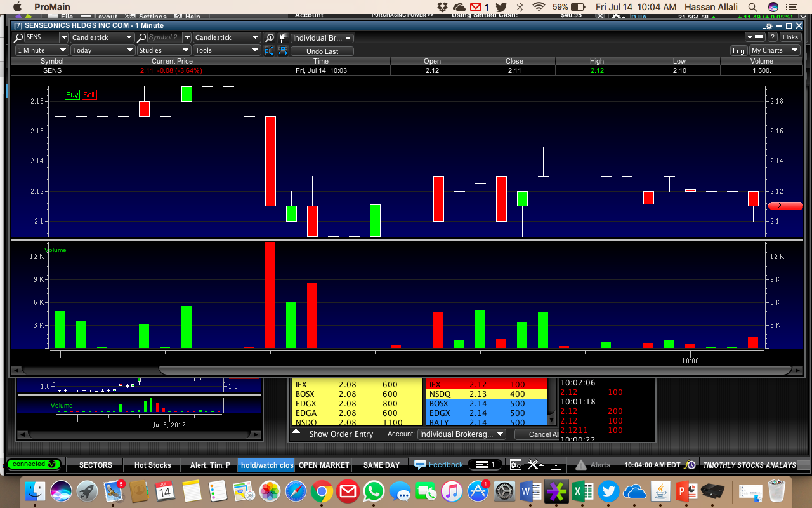Click the trade cursor icon beside Individual Br...

click(283, 38)
